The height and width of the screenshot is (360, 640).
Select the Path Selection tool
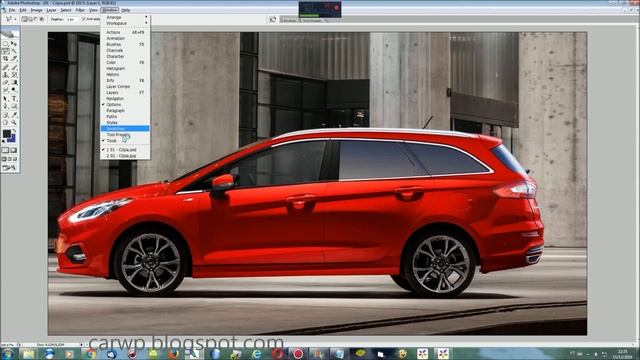click(5, 98)
